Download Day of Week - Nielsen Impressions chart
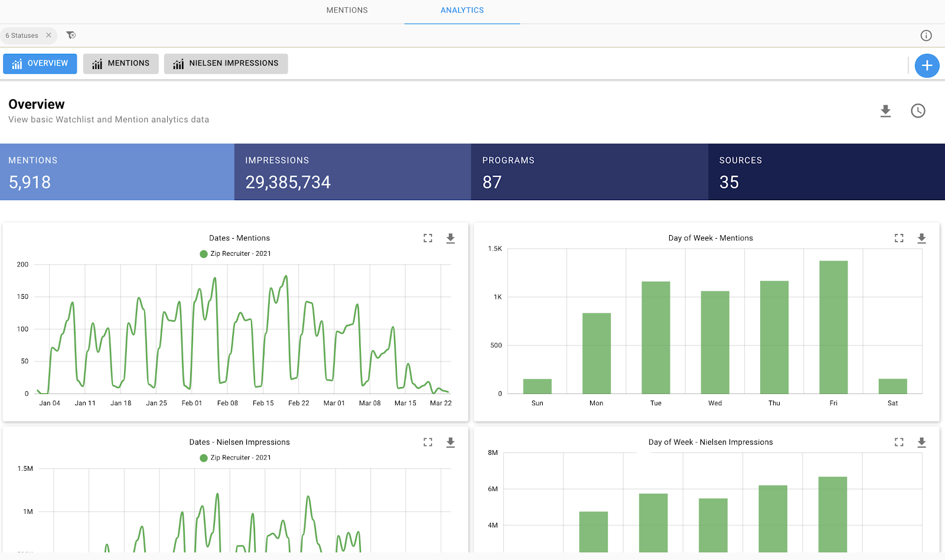 click(921, 442)
